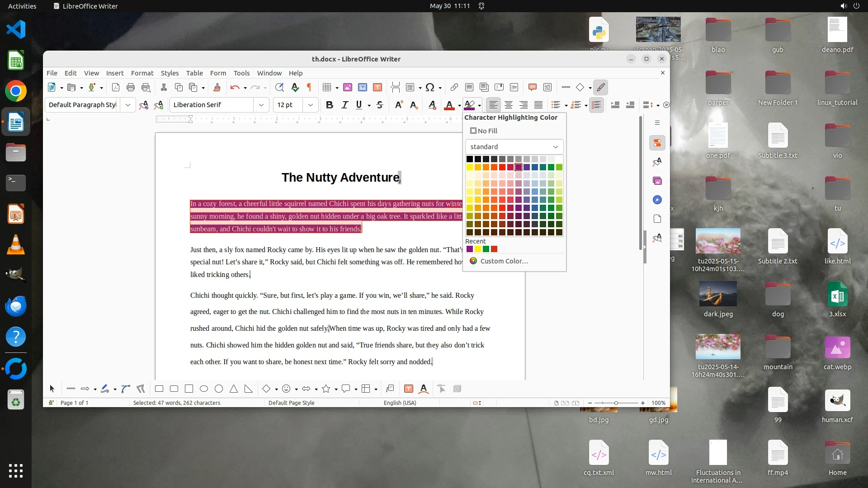This screenshot has width=868, height=488.
Task: Select the Ellipse drawing tool
Action: [x=204, y=389]
